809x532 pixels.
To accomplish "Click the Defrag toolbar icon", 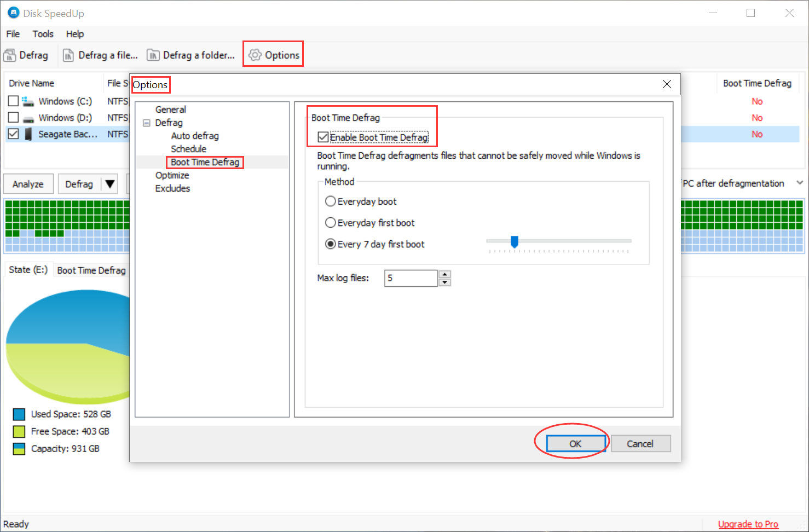I will click(10, 55).
